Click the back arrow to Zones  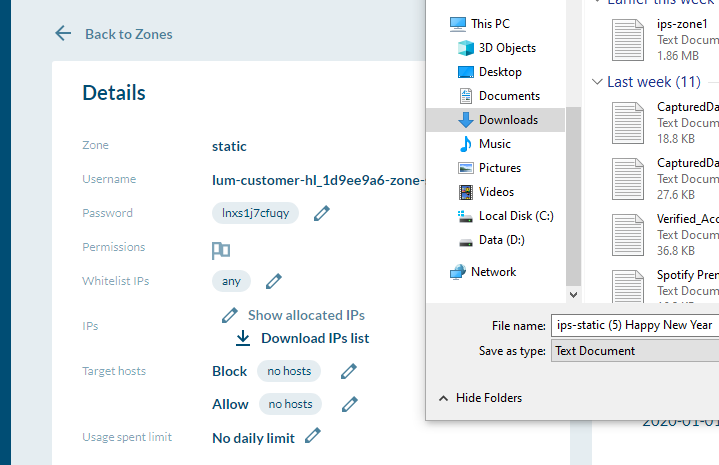point(63,33)
